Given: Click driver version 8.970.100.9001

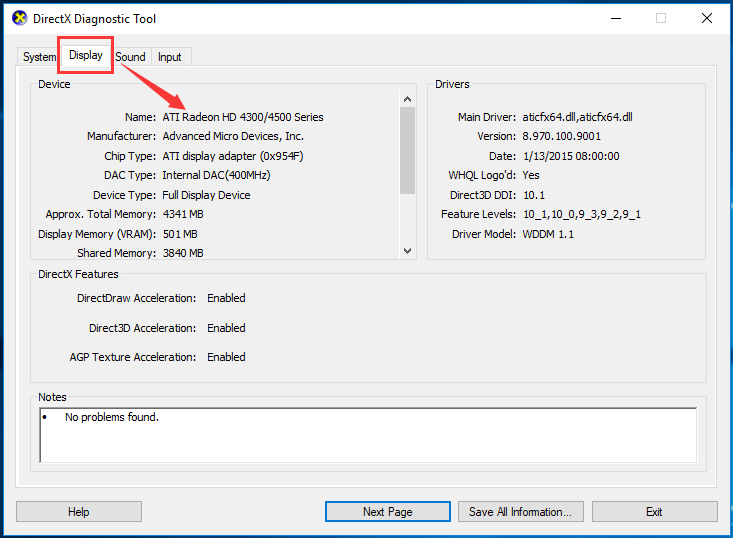Looking at the screenshot, I should (561, 136).
